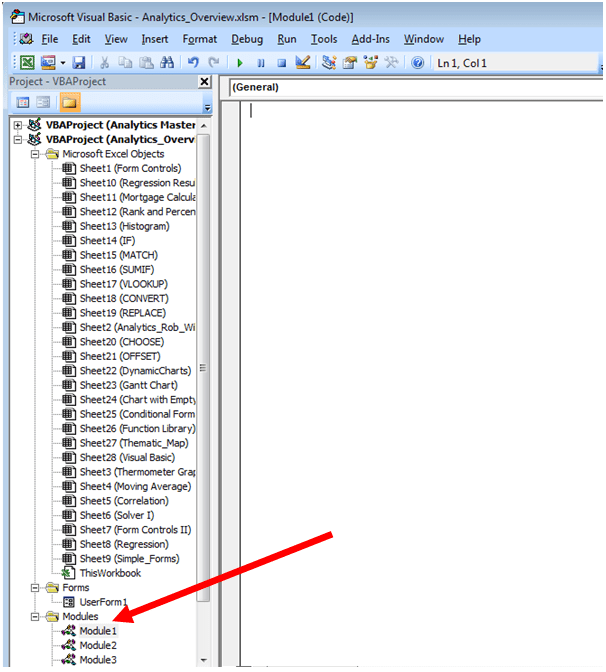Collapse the Microsoft Excel Objects folder

point(35,154)
